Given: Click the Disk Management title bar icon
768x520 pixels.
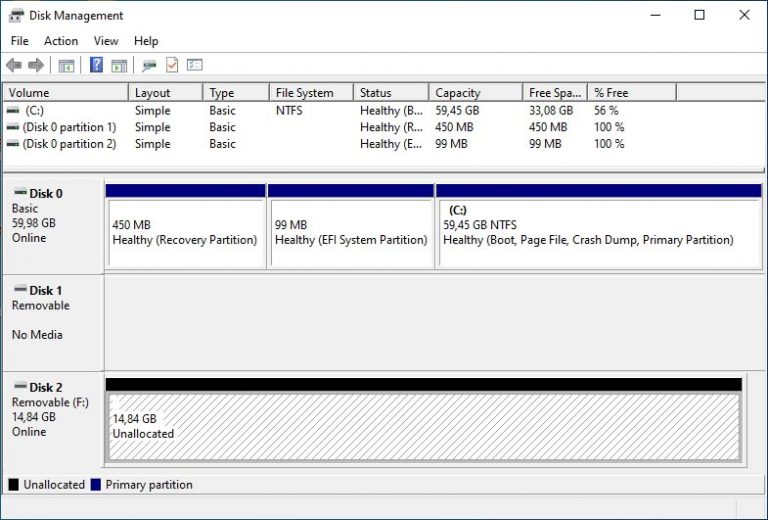Looking at the screenshot, I should 16,15.
